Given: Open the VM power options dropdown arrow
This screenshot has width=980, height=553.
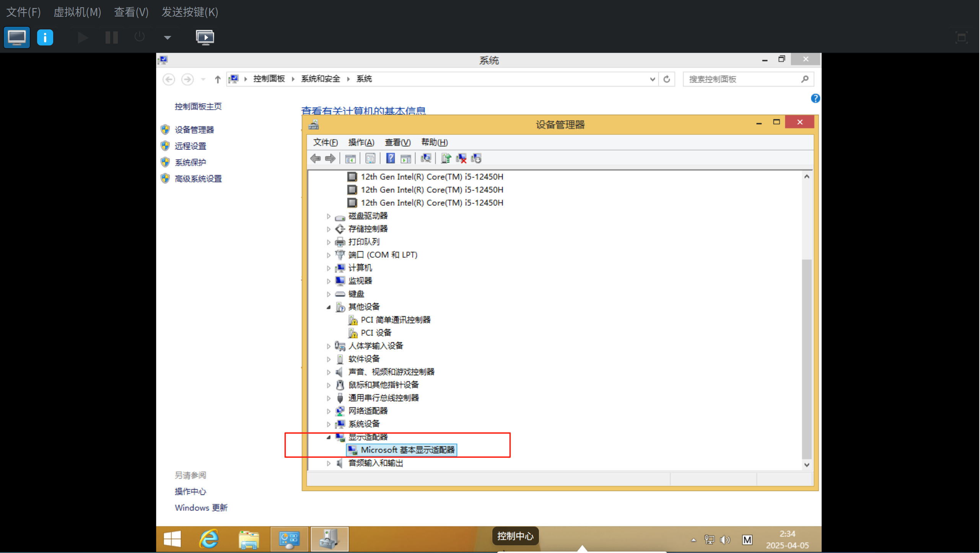Looking at the screenshot, I should click(167, 37).
